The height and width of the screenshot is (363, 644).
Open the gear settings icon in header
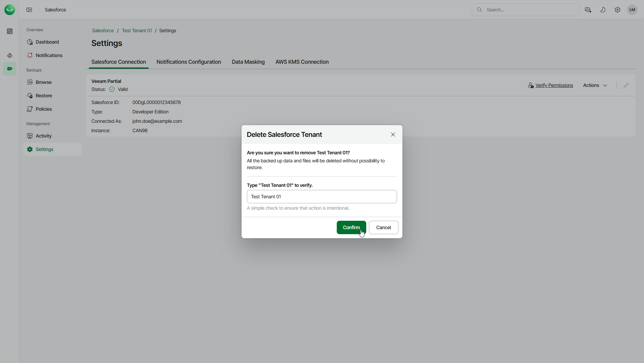click(x=618, y=10)
